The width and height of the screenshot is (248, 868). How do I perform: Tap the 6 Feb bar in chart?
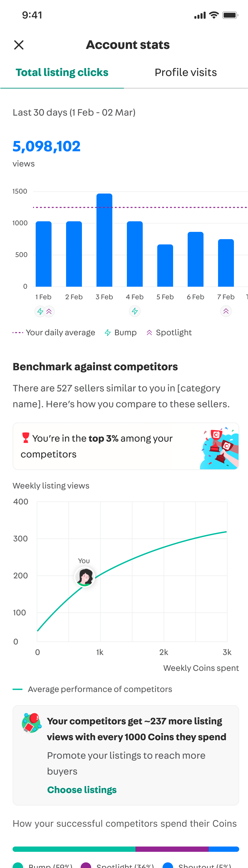(x=195, y=259)
